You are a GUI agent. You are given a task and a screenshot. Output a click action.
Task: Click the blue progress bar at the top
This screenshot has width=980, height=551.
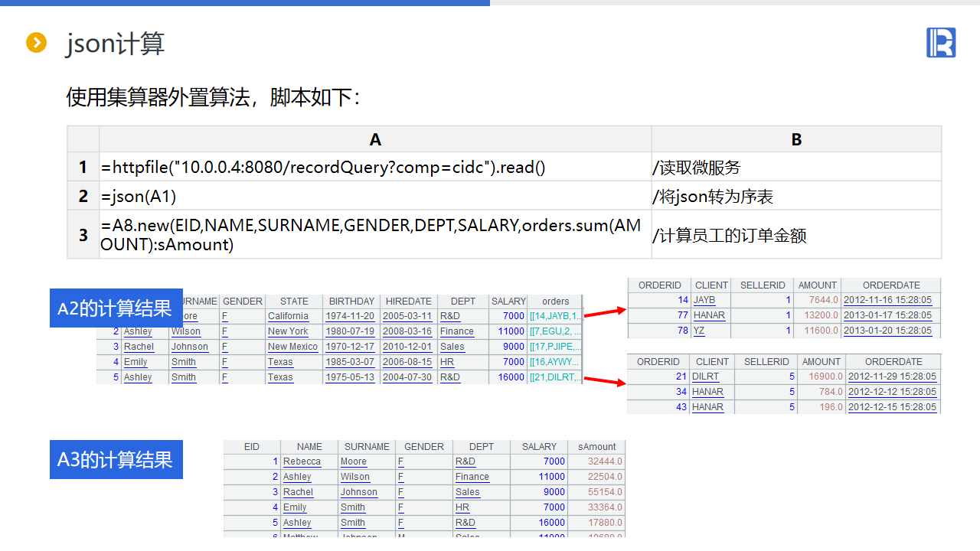tap(245, 3)
